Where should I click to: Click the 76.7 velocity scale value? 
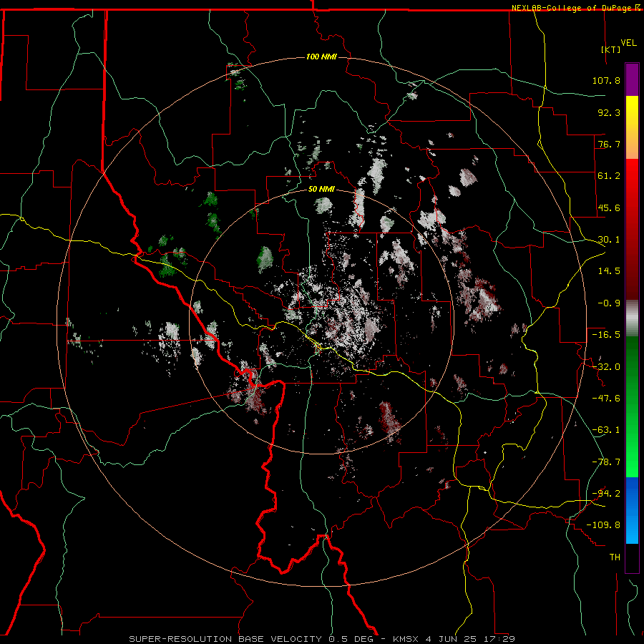(609, 144)
